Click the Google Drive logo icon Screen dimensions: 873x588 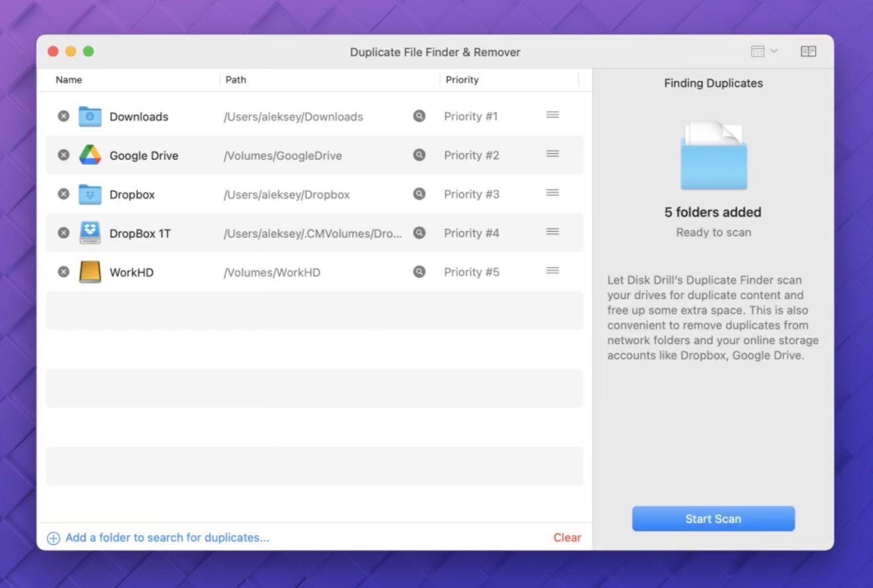tap(90, 155)
